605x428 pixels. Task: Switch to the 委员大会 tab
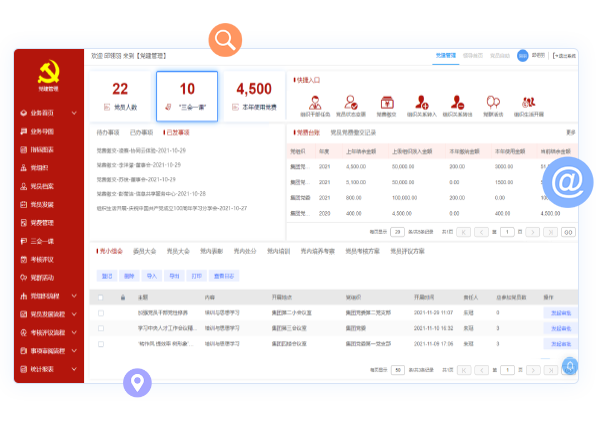click(144, 251)
